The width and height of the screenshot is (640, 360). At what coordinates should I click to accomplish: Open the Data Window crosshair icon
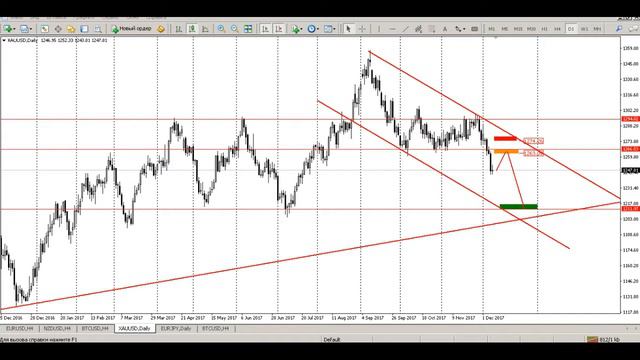pos(58,29)
